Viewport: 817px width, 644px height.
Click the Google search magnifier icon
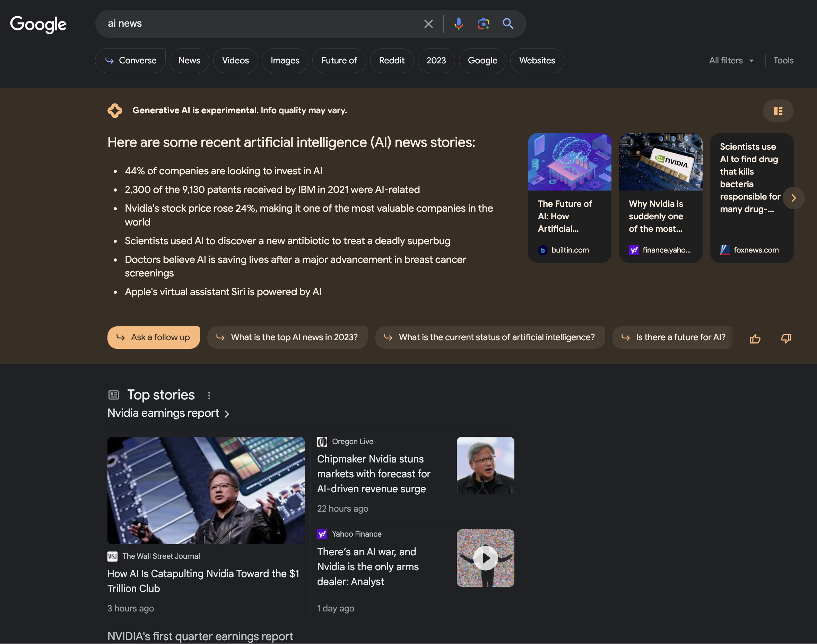(508, 23)
